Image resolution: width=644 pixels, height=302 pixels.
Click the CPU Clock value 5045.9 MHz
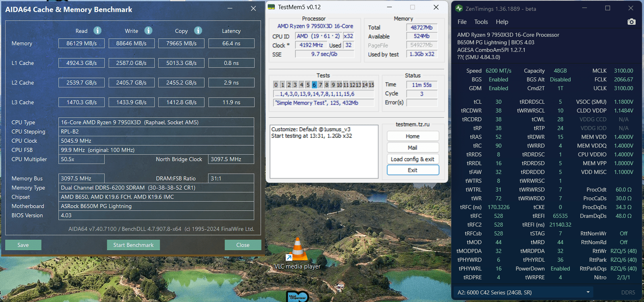(156, 141)
